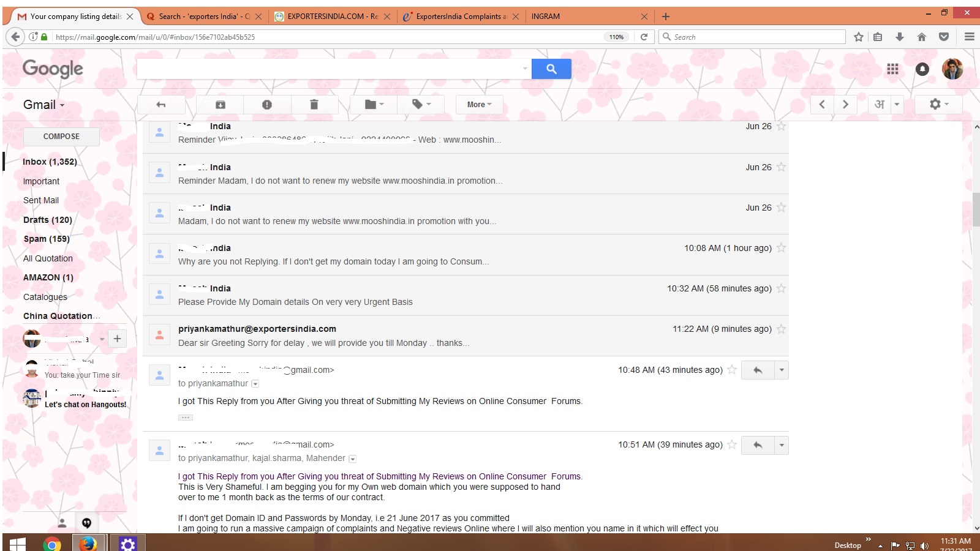Open the Catalogues label
Viewport: 980px width, 551px height.
[x=45, y=297]
